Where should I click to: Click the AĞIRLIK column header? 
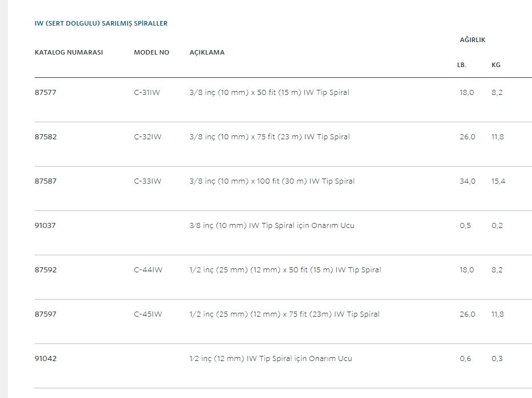tap(473, 39)
